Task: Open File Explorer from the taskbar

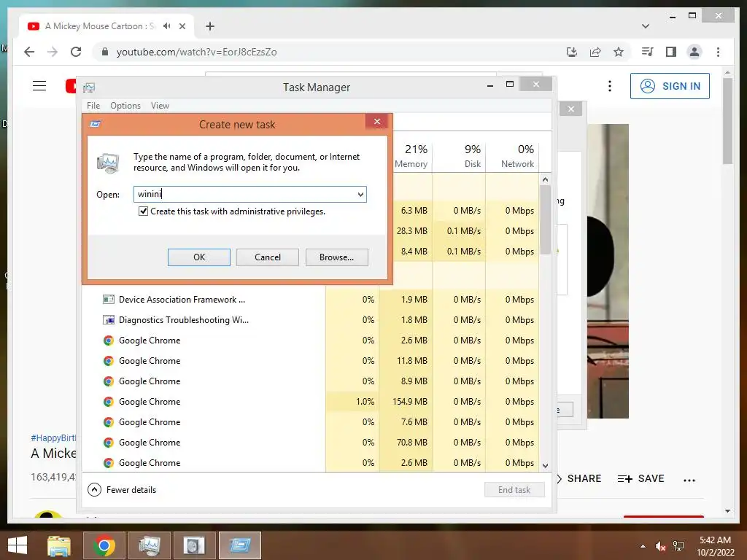Action: (x=59, y=545)
